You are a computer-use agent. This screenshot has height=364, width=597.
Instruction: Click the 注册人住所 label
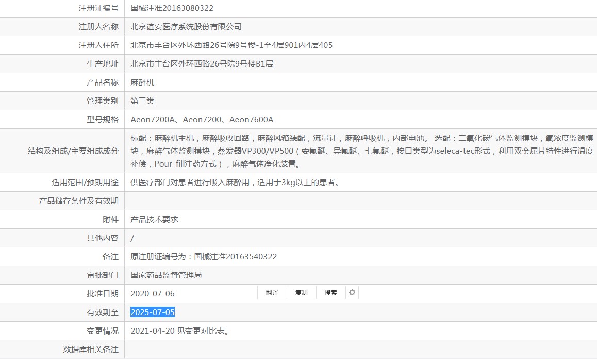pyautogui.click(x=98, y=45)
